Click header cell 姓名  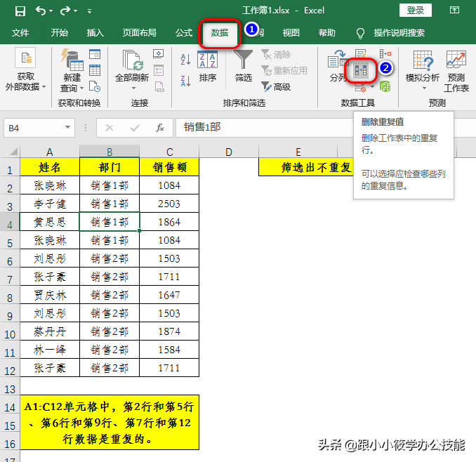click(x=49, y=167)
